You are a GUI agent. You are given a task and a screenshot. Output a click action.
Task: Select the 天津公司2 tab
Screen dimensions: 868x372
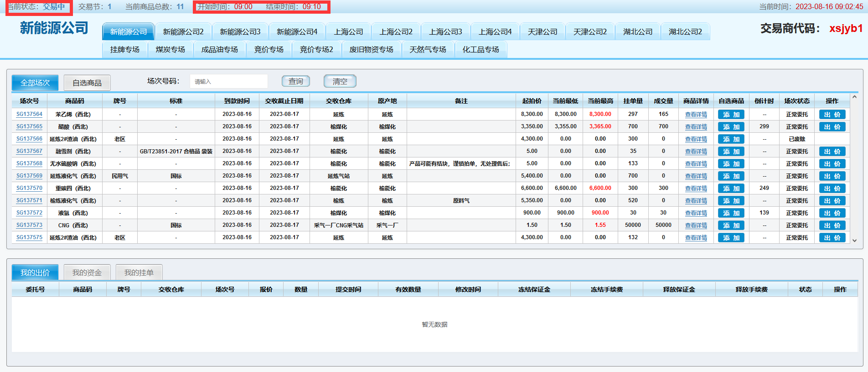pos(590,31)
